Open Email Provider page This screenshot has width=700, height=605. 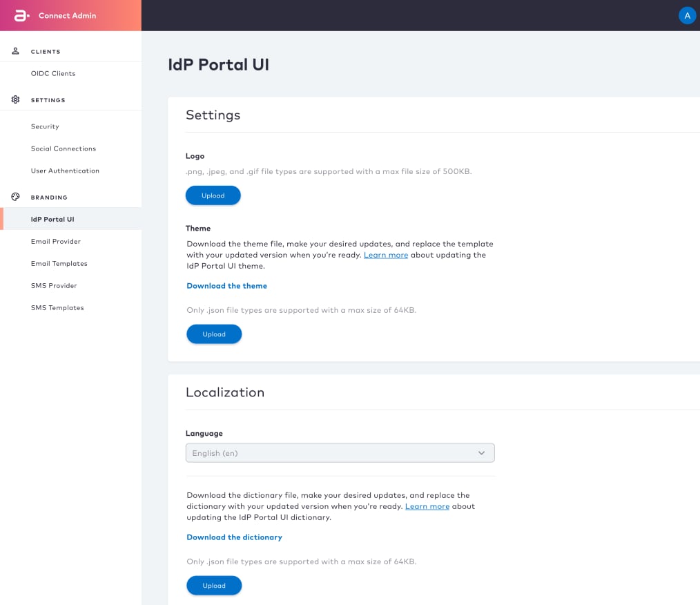point(56,242)
